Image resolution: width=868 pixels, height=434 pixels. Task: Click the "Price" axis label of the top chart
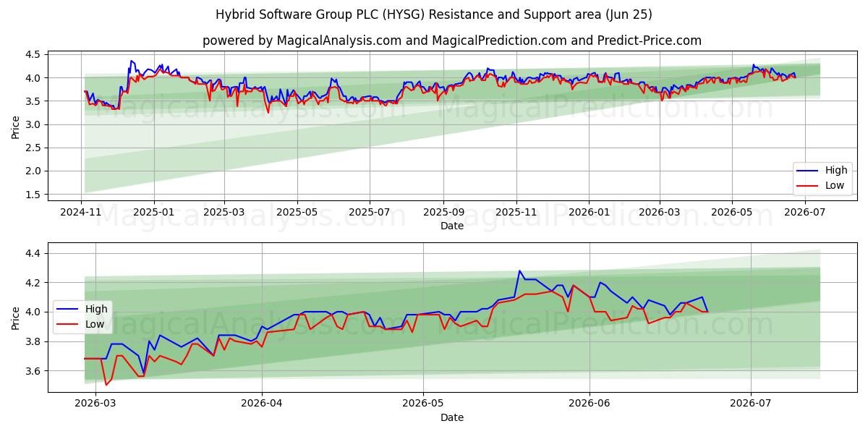tap(16, 126)
